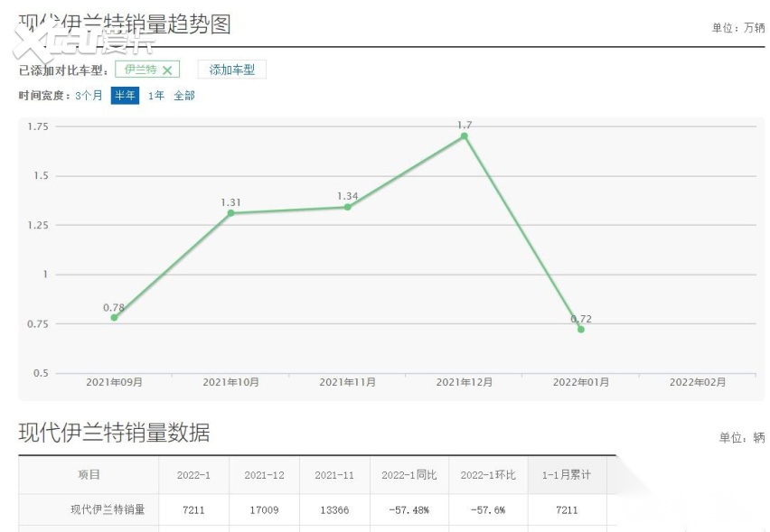Select the 3个月 time range
This screenshot has height=532, width=770.
(x=89, y=95)
